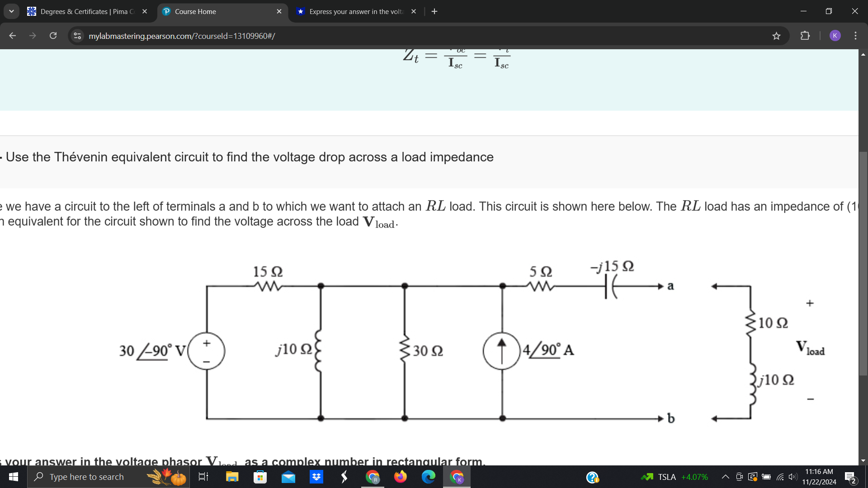
Task: Click the scrollbar down arrow
Action: 863,461
